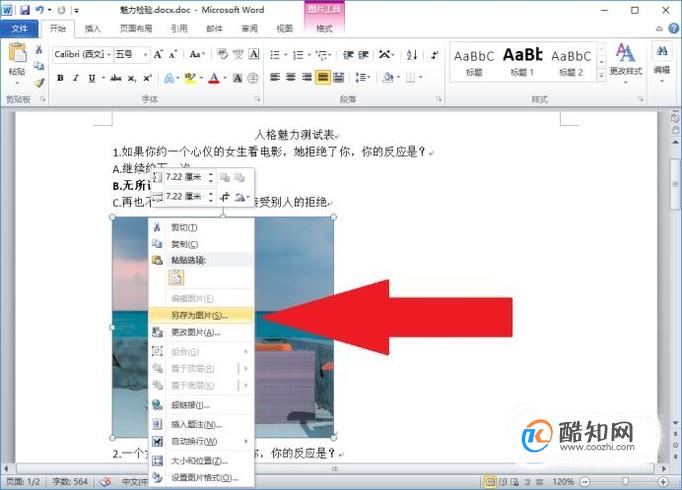682x490 pixels.
Task: Choose 更改图片(A)... in context menu
Action: pos(201,333)
